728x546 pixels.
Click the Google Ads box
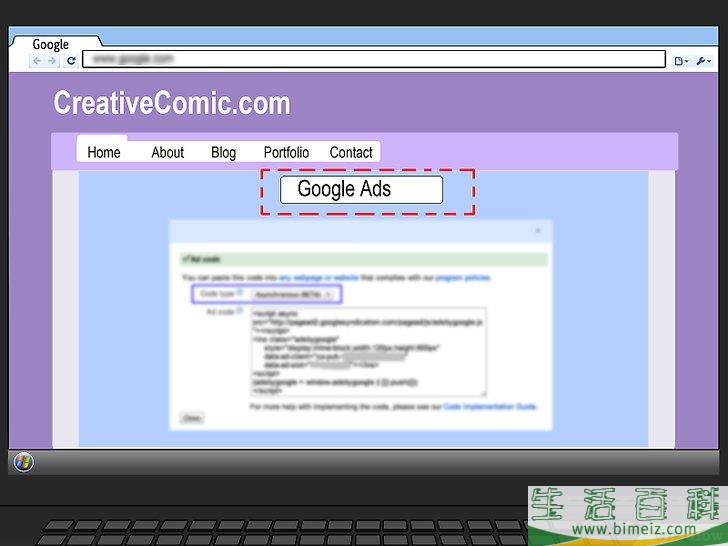(361, 189)
